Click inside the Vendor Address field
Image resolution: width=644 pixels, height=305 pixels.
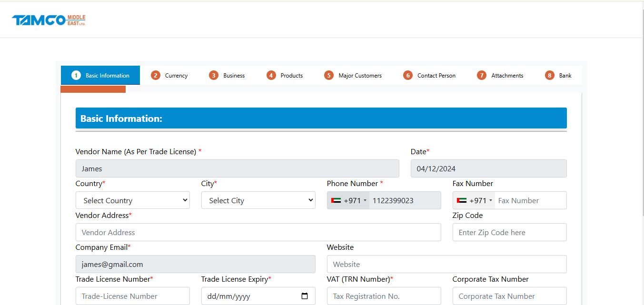point(258,232)
